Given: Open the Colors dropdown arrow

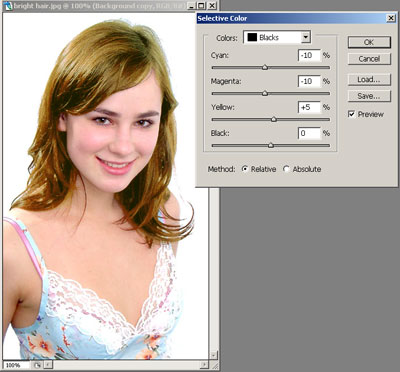Looking at the screenshot, I should click(306, 37).
